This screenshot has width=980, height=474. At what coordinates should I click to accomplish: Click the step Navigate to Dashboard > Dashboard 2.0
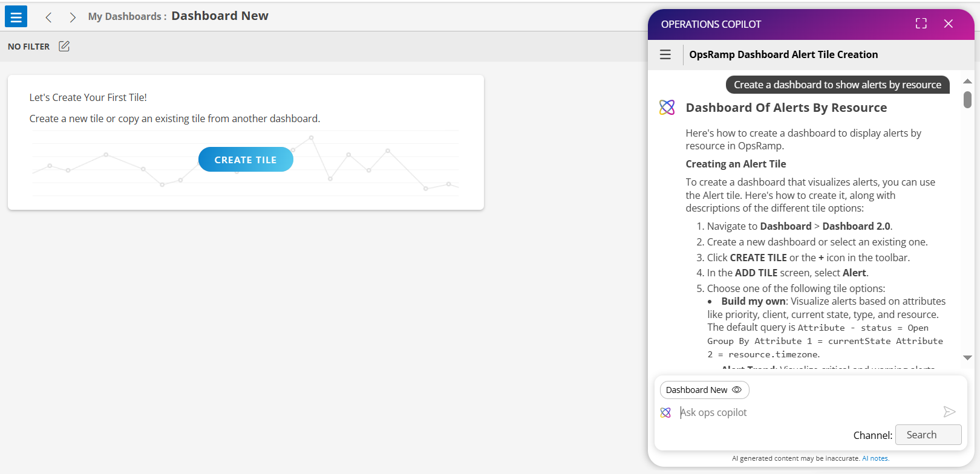pyautogui.click(x=799, y=226)
